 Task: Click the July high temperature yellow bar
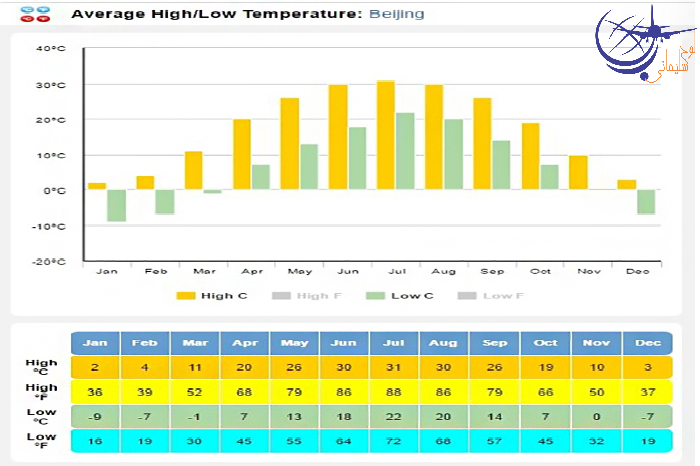tap(386, 135)
